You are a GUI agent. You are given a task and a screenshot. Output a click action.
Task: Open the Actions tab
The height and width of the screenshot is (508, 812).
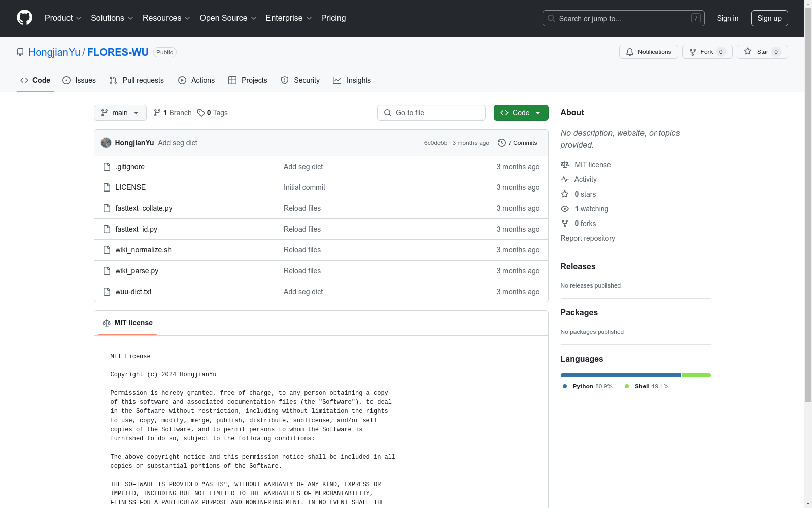point(196,80)
